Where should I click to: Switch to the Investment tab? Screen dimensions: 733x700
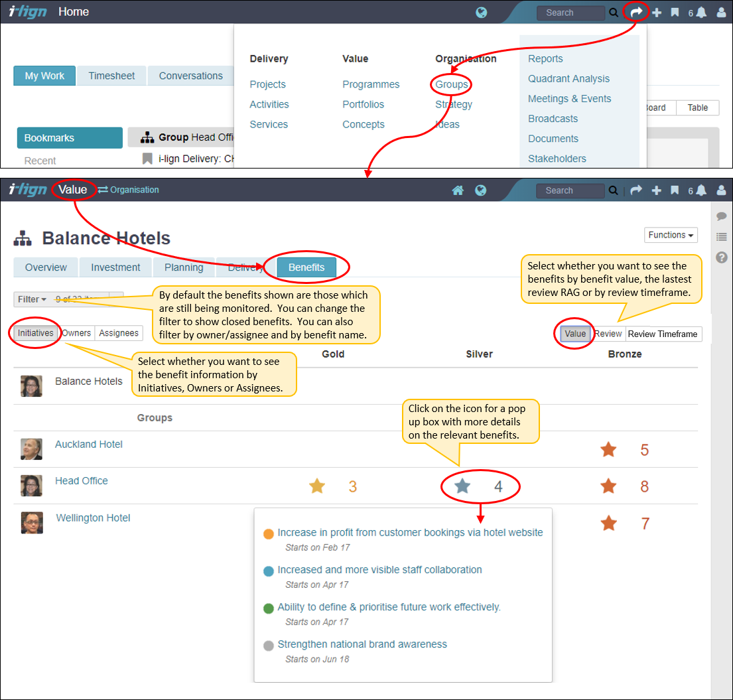(x=115, y=267)
